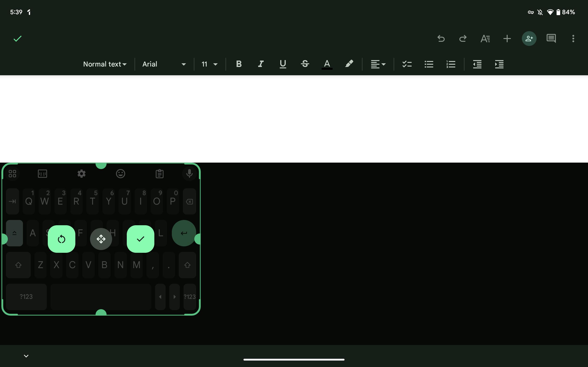Select the highlight tool
The width and height of the screenshot is (588, 367).
(349, 64)
